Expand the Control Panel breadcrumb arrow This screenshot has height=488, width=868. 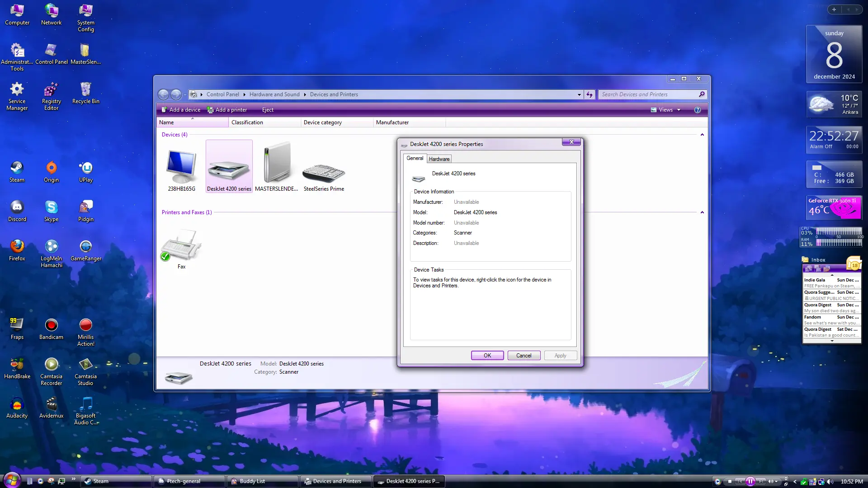244,94
